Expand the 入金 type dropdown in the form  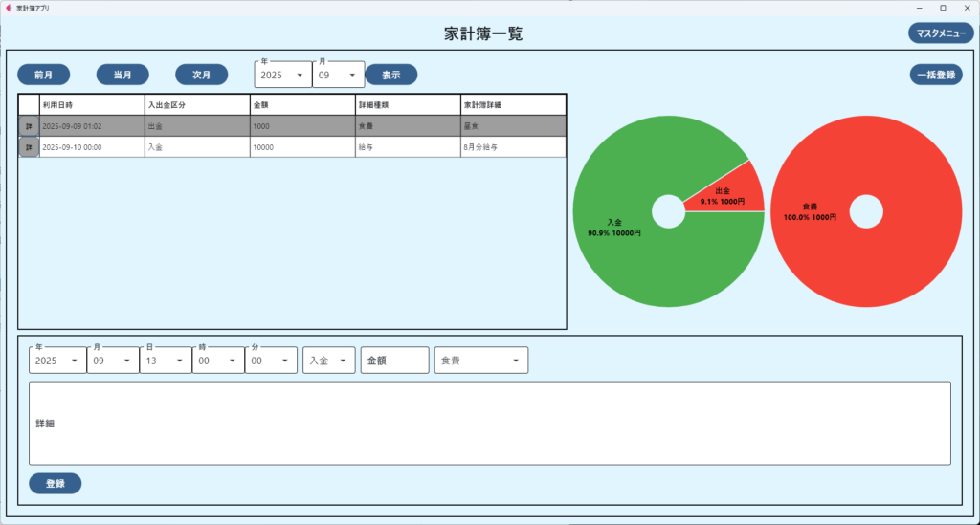tap(328, 361)
